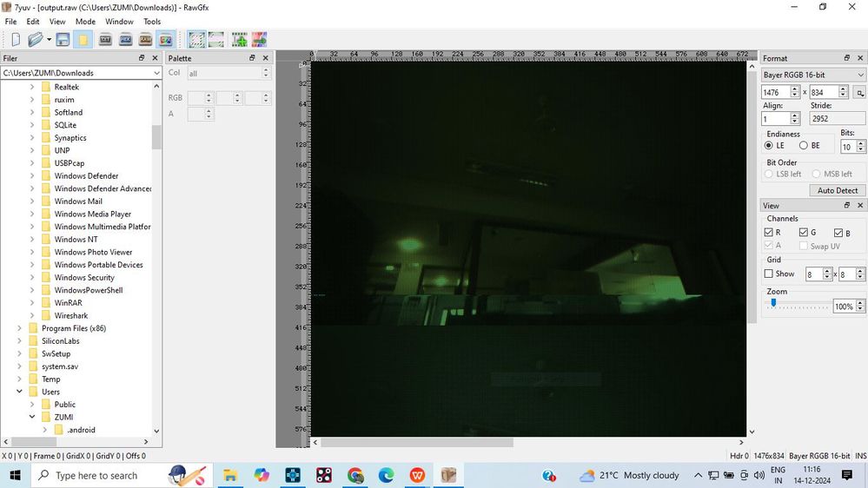Close the View panel
868x488 pixels.
[860, 205]
